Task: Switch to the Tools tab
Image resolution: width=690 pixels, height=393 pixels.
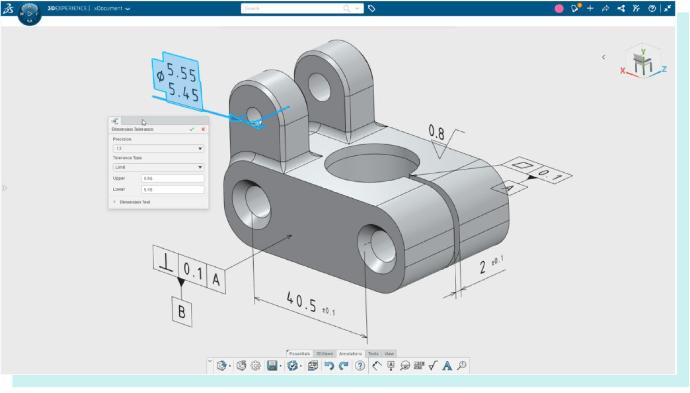Action: [373, 354]
